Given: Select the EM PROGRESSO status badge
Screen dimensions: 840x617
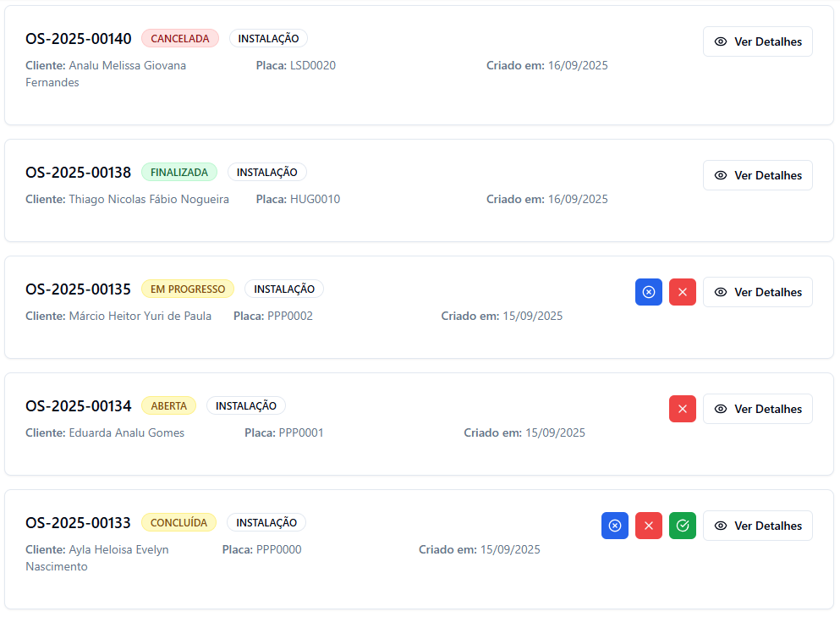Looking at the screenshot, I should pos(188,289).
